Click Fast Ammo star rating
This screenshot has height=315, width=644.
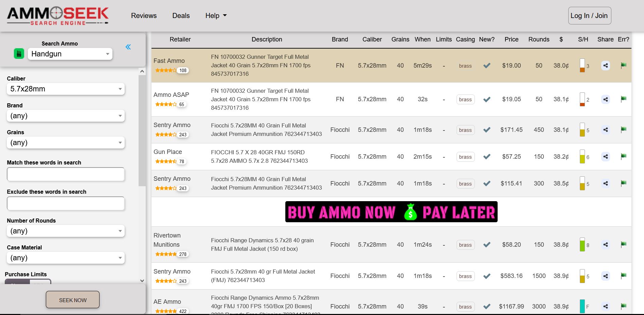point(166,70)
